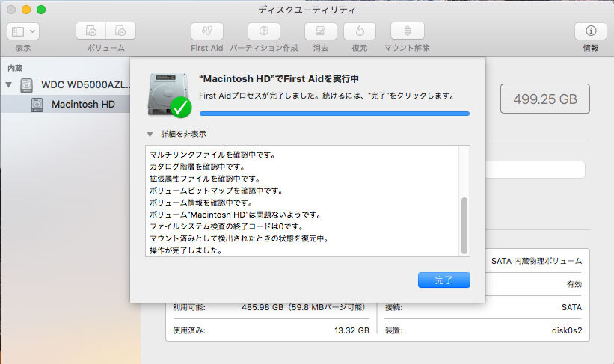
Task: Click the First Aid progress bar
Action: coord(334,114)
